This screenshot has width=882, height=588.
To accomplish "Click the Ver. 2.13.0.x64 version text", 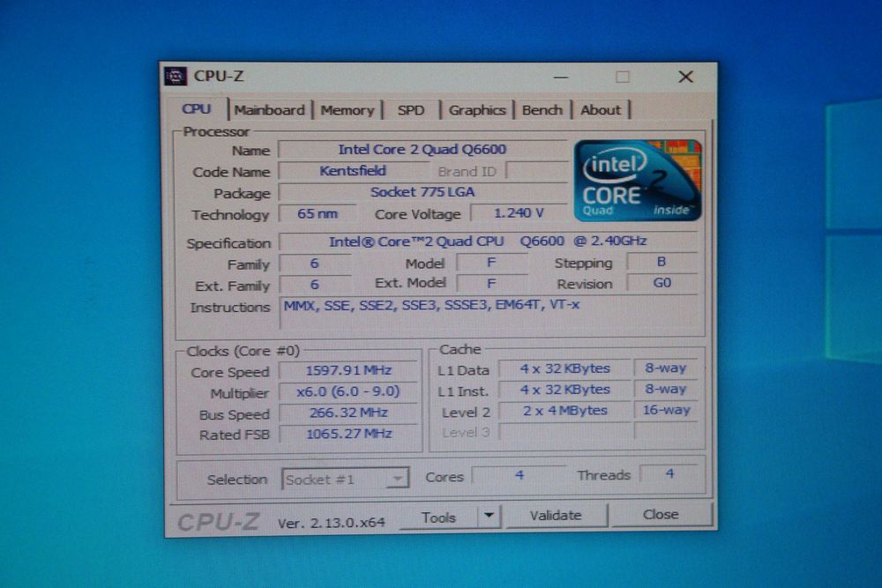I will coord(332,523).
